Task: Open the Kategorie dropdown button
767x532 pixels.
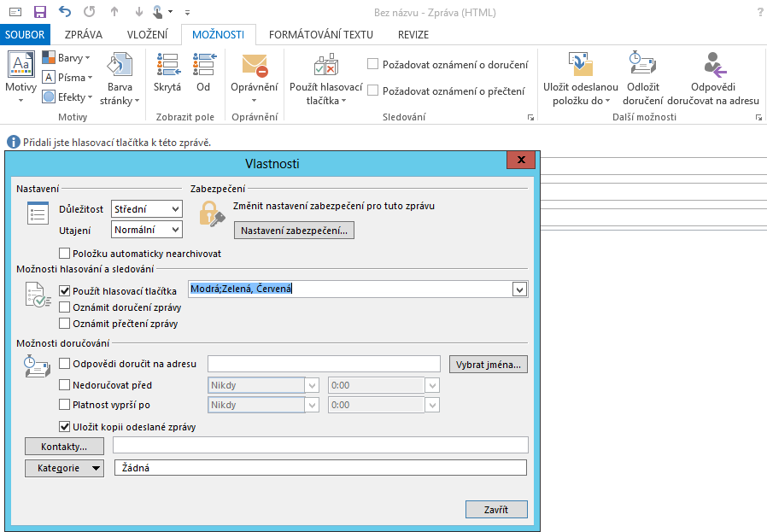Action: click(64, 468)
